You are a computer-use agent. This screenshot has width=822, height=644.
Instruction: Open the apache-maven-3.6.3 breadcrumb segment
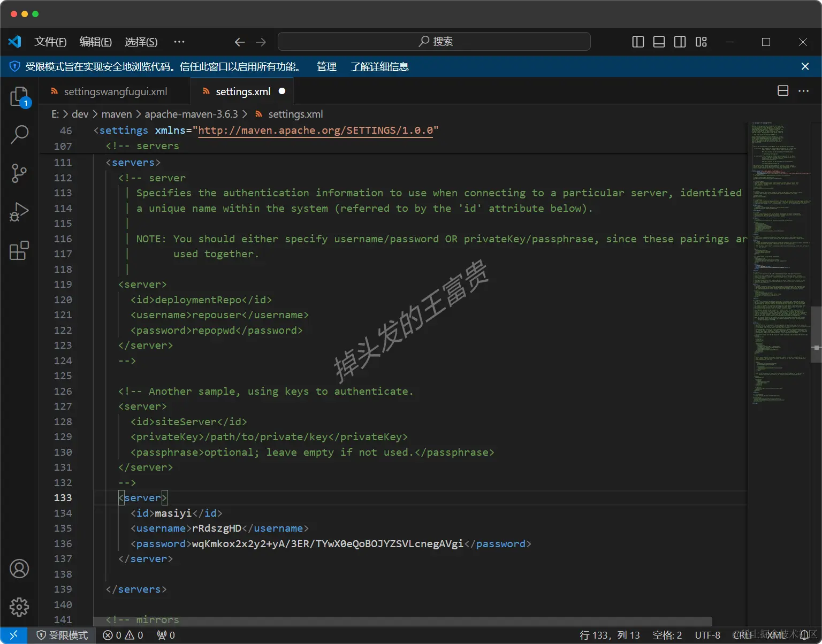191,114
